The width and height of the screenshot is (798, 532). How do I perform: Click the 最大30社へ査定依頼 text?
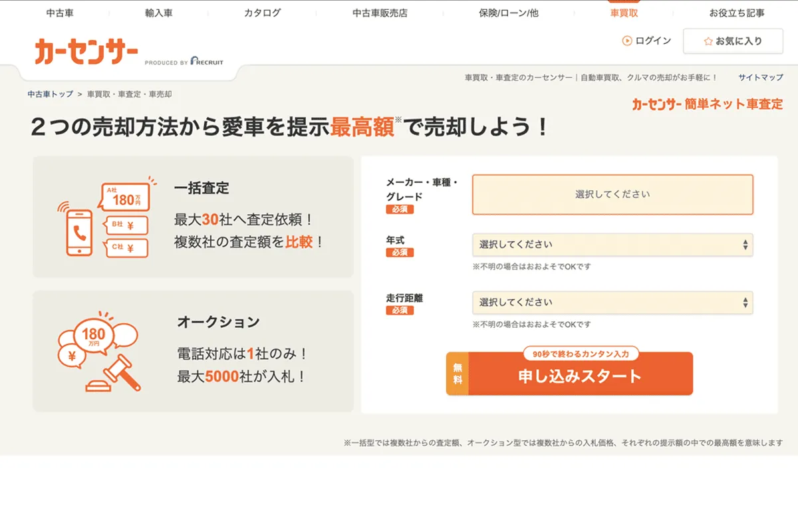pos(243,219)
